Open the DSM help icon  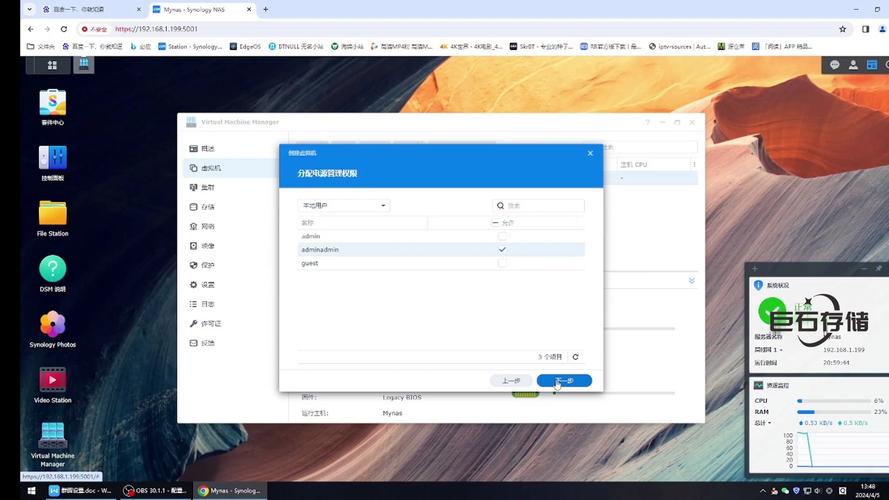(52, 268)
